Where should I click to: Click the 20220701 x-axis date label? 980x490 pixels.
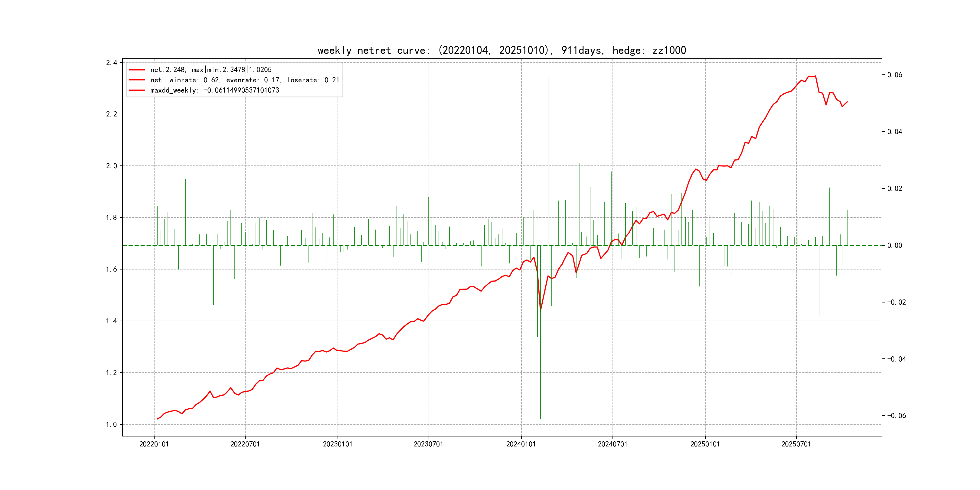245,444
